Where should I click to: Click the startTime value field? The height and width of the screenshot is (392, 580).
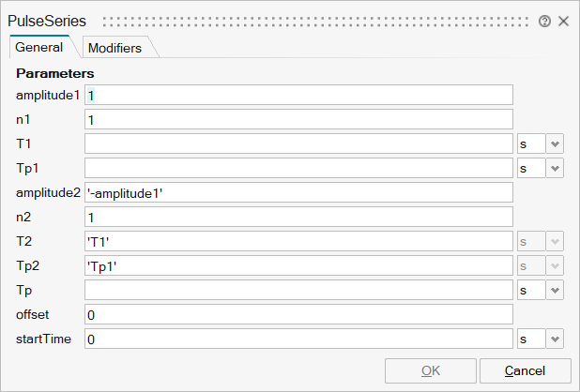click(x=298, y=339)
